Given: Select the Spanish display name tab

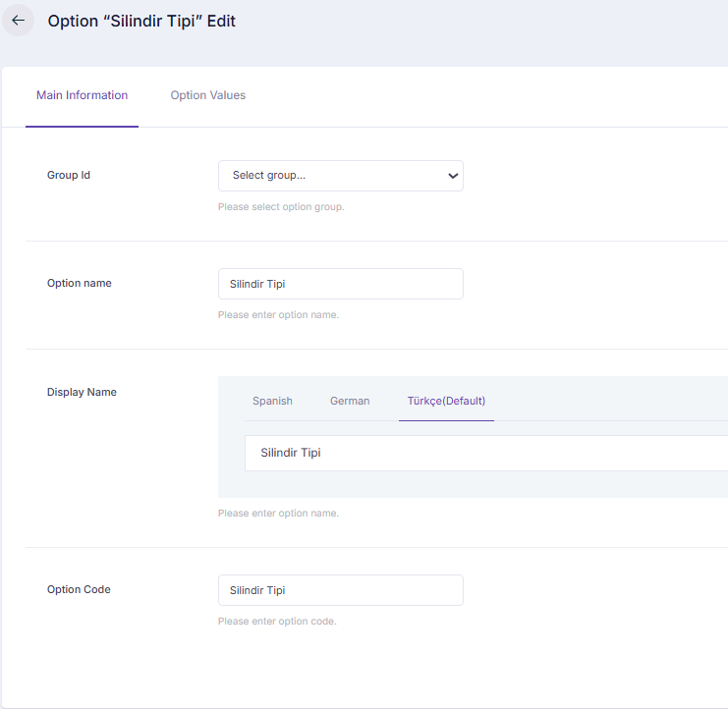Looking at the screenshot, I should pos(272,401).
